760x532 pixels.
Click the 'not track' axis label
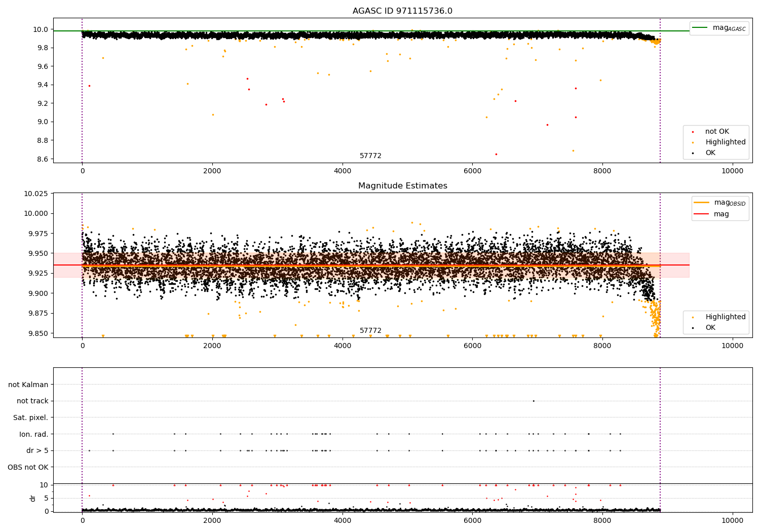(x=32, y=401)
